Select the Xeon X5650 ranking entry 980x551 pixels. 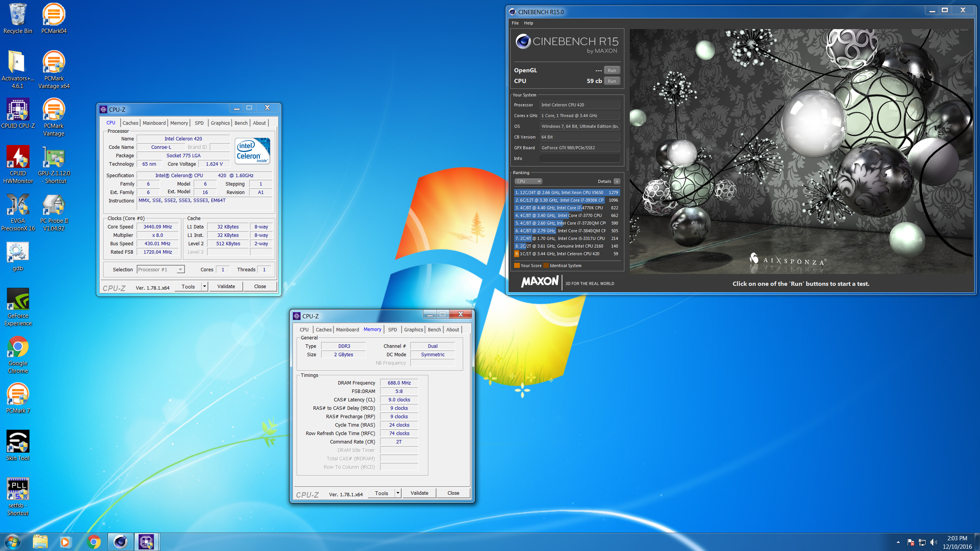(x=567, y=192)
